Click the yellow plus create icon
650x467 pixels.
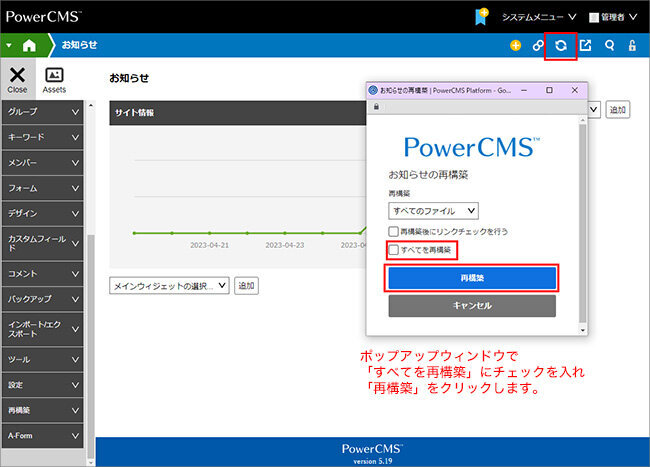(x=515, y=45)
